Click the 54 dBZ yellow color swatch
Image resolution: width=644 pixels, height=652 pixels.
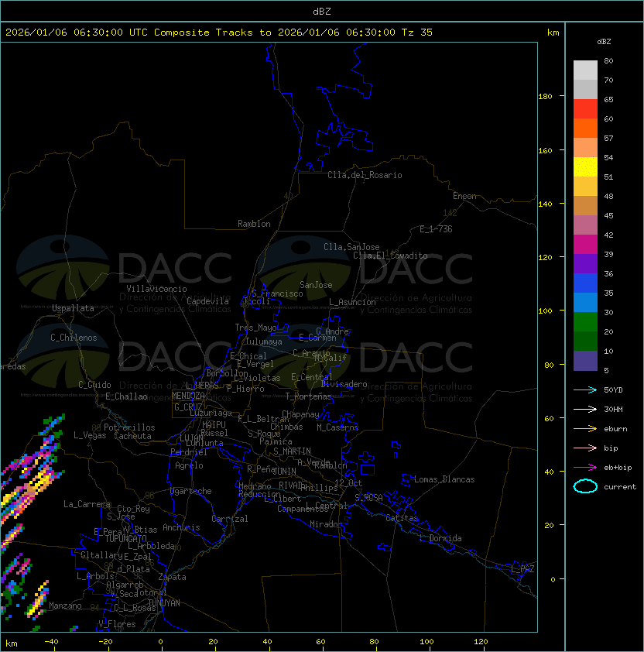tap(585, 166)
